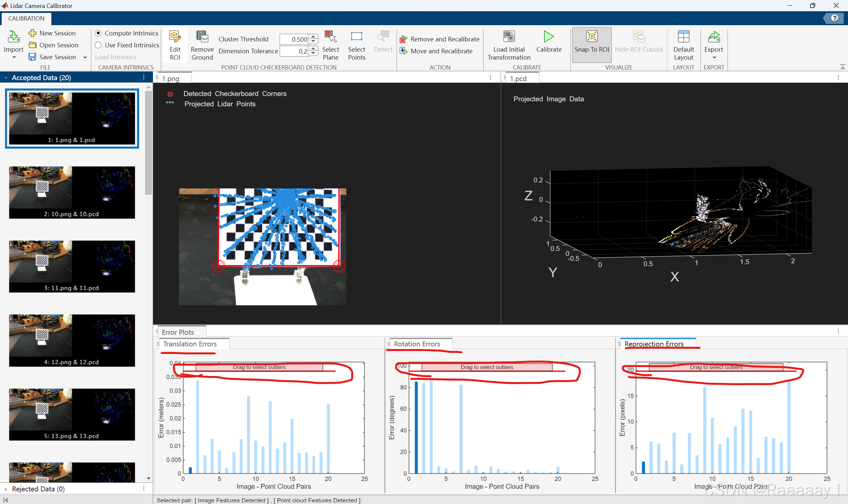
Task: Open the Import dropdown arrow
Action: tap(14, 57)
